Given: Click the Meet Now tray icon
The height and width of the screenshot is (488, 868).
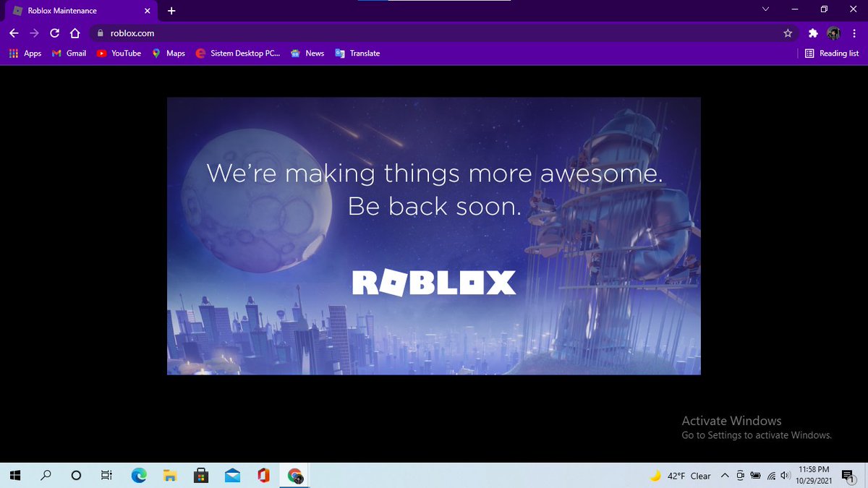Looking at the screenshot, I should pyautogui.click(x=740, y=476).
